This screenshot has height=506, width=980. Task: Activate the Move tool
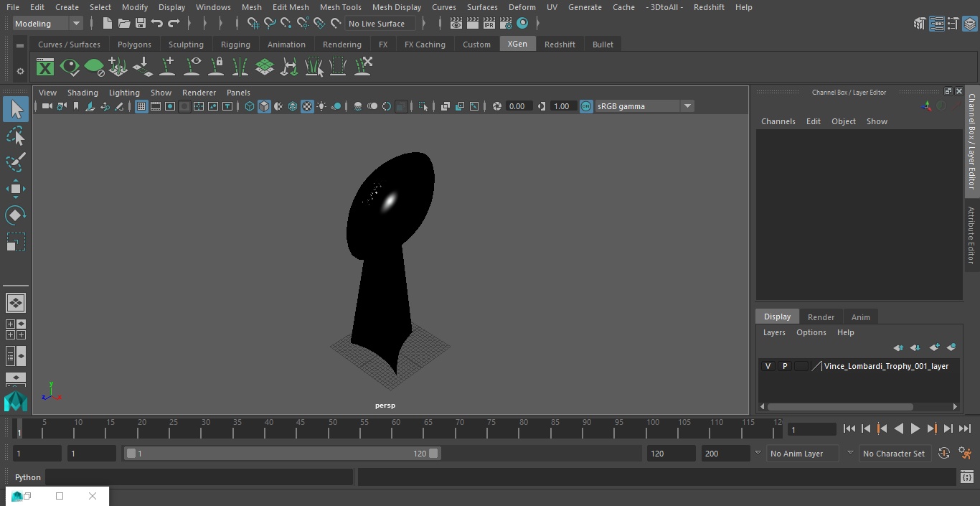16,189
